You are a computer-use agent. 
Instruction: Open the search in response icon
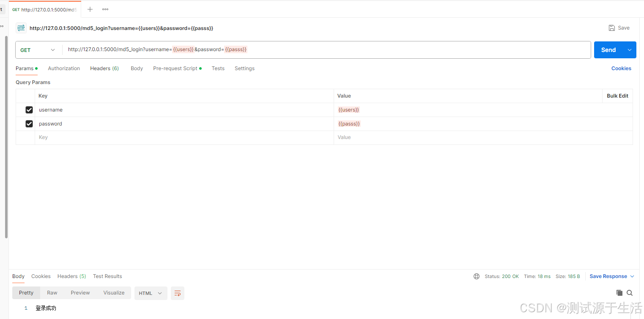click(x=630, y=292)
